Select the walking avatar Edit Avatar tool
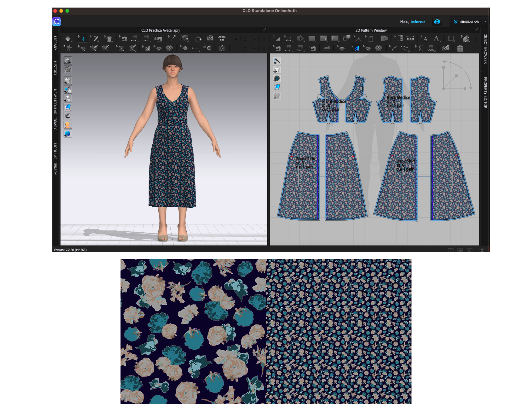Image resolution: width=532 pixels, height=411 pixels. pos(68,48)
